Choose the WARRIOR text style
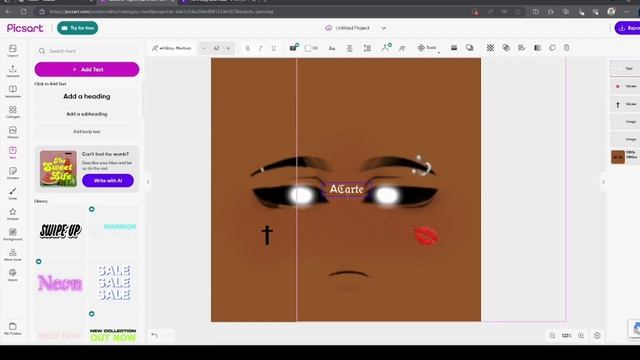This screenshot has width=640, height=360. 114,231
